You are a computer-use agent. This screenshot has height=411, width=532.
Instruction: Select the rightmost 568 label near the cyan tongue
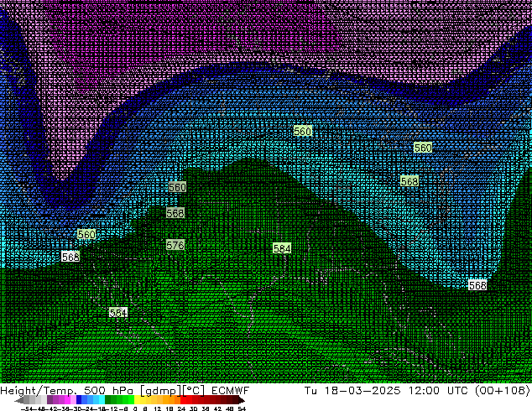(477, 285)
